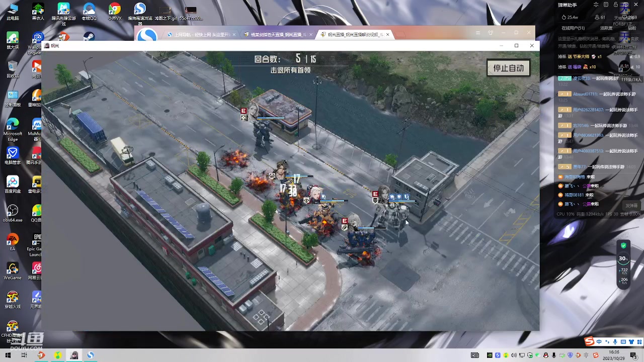Close the active 钢岚直播 browser tab
Screen dimensions: 644x362
coord(387,35)
